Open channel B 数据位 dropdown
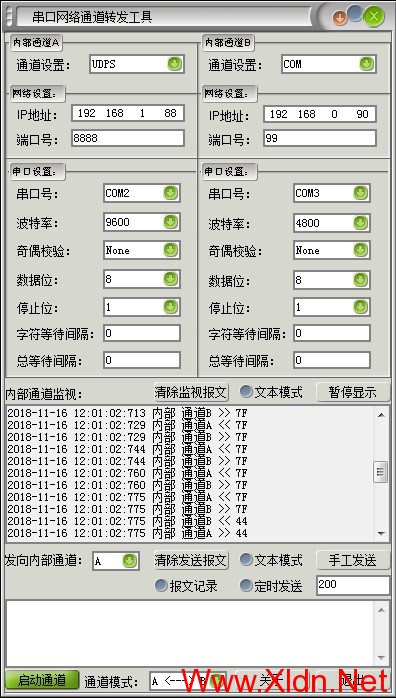 point(331,280)
